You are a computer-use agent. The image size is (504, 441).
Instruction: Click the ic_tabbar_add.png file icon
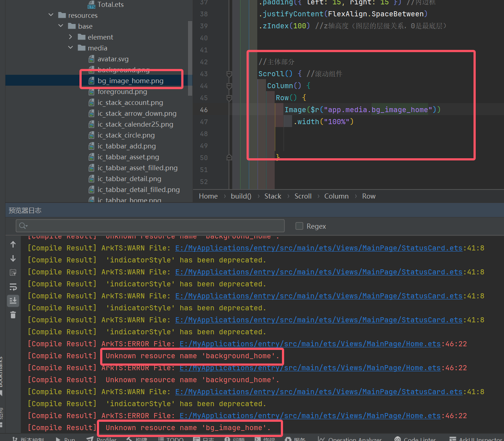pyautogui.click(x=91, y=146)
